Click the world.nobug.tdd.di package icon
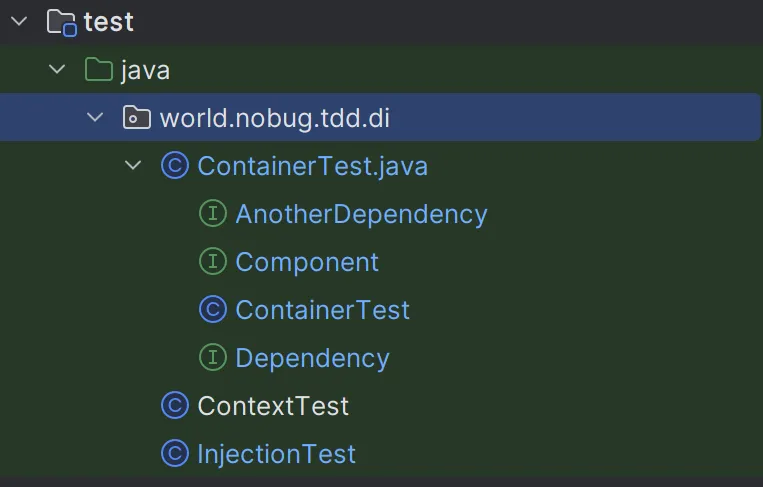Screen dimensions: 763x487 coord(136,118)
